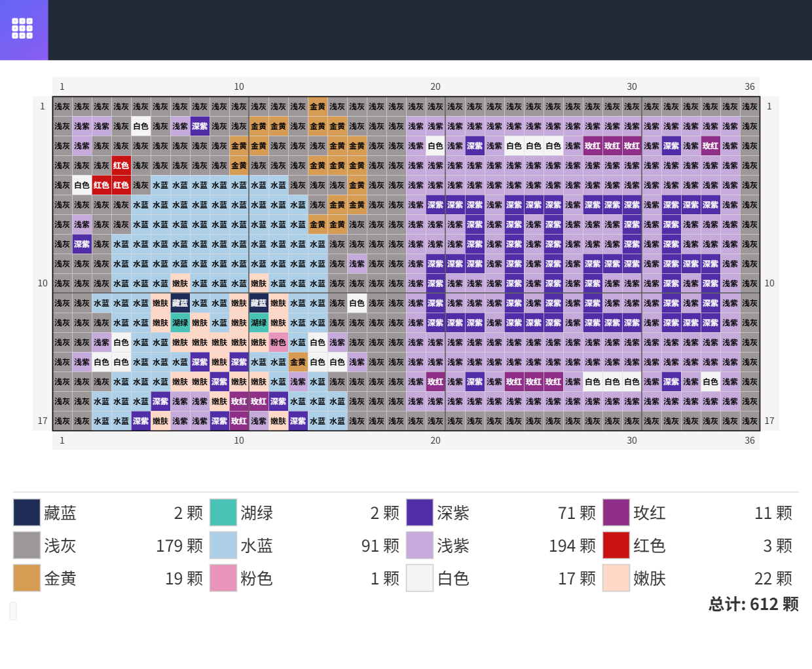Select the 红色 red legend swatch
This screenshot has height=669, width=812.
[x=616, y=545]
